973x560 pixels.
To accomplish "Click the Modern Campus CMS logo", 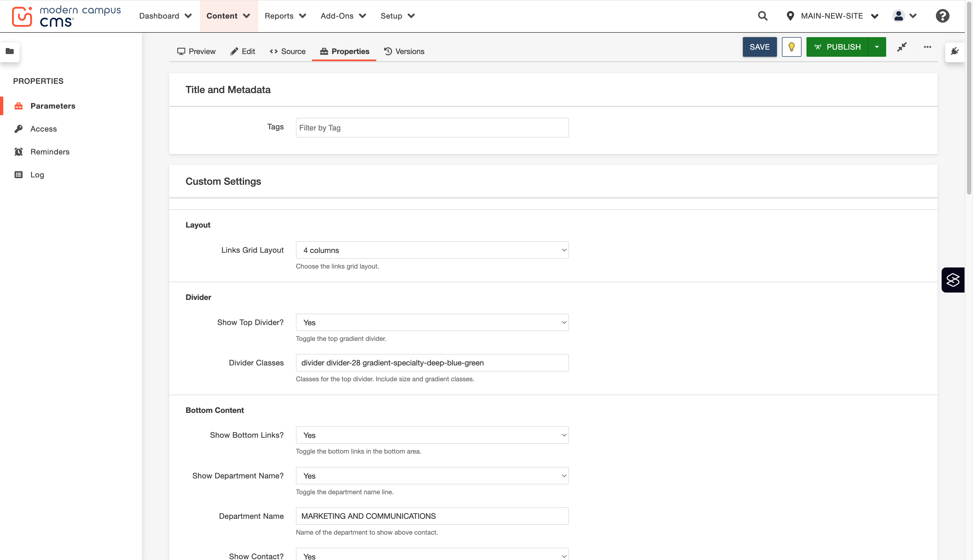I will (66, 16).
